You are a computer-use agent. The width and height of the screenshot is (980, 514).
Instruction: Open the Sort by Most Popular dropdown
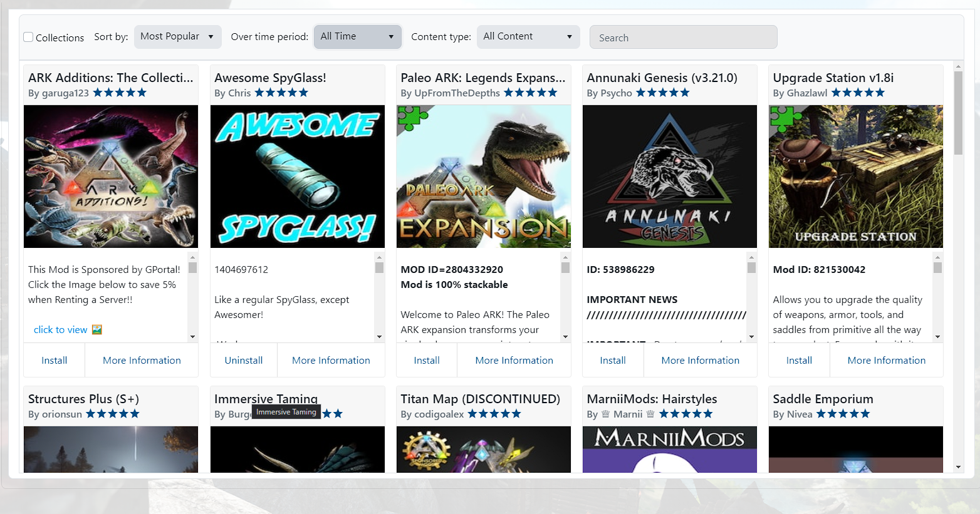click(x=178, y=36)
